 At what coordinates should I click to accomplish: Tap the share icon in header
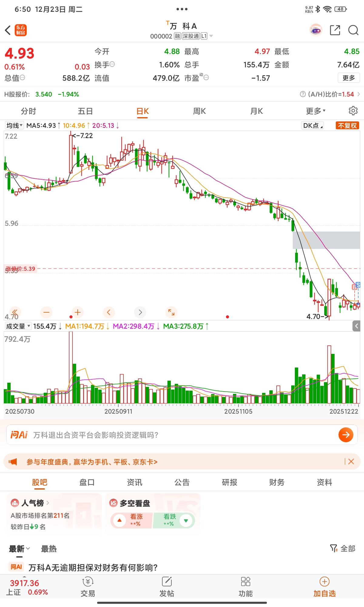tap(335, 30)
